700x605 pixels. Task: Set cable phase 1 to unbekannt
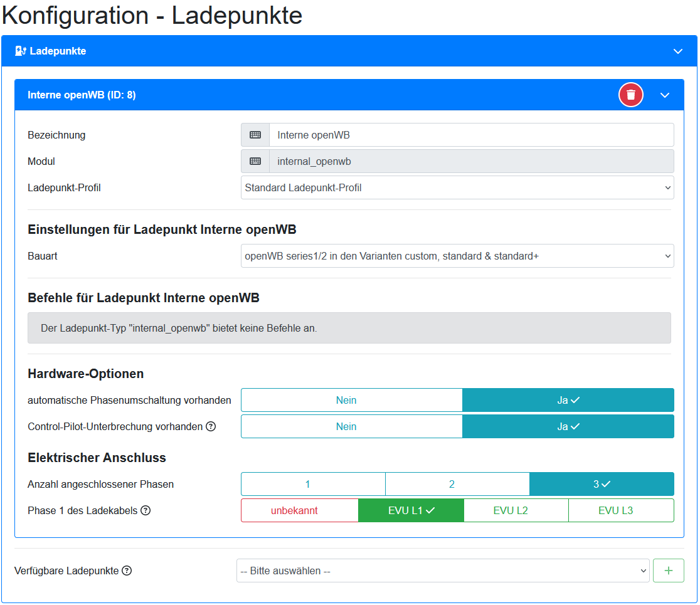300,510
